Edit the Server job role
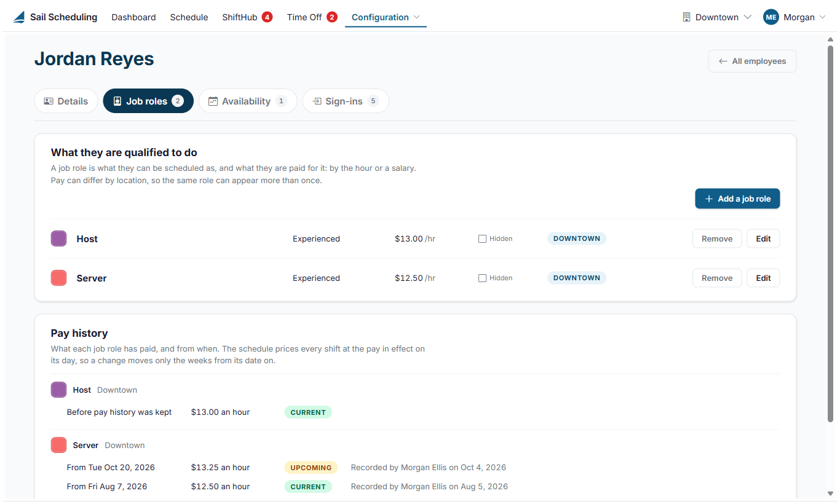 click(763, 278)
